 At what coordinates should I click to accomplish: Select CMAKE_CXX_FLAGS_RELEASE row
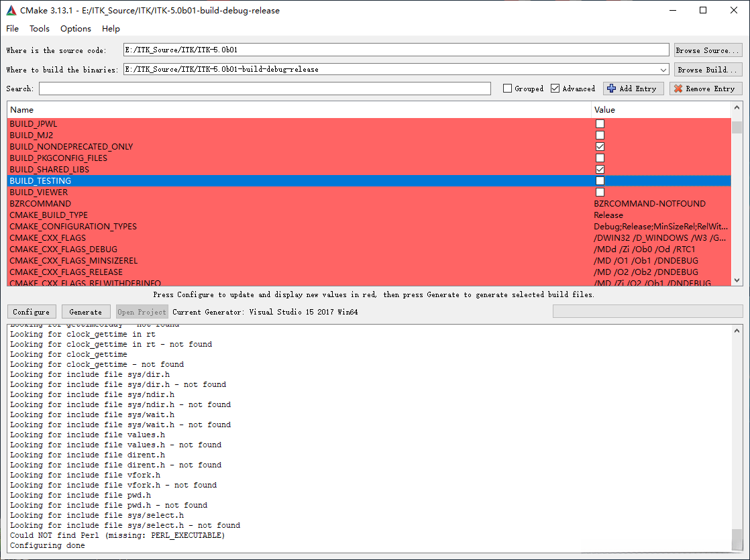pyautogui.click(x=369, y=272)
